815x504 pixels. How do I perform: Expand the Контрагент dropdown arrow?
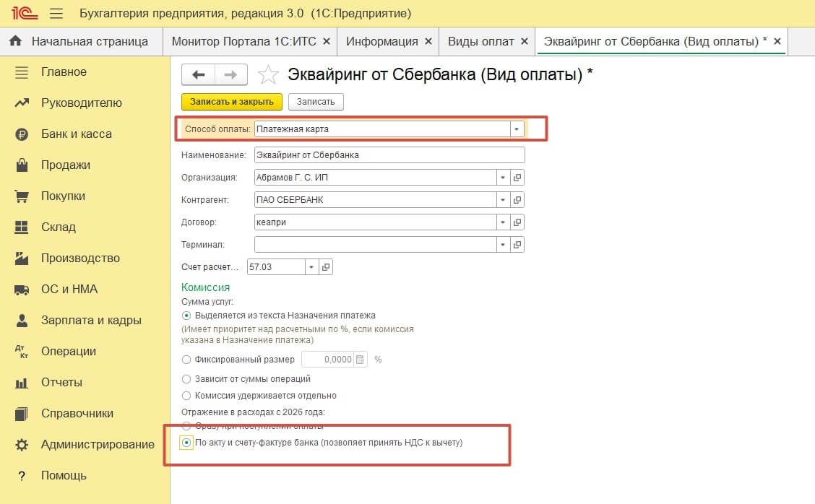(x=503, y=200)
